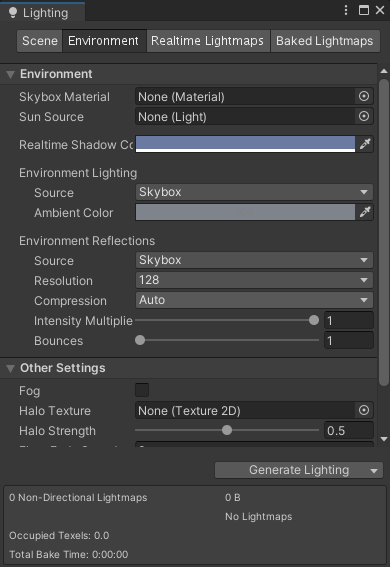Click the Fog label
The image size is (390, 567).
[x=30, y=391]
